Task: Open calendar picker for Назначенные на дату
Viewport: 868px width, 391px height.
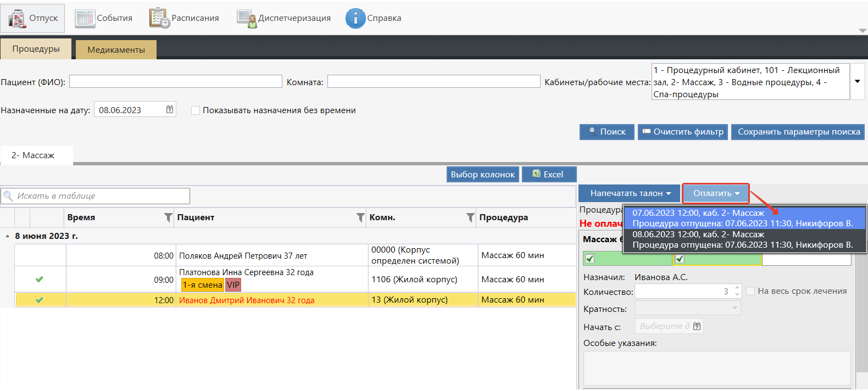Action: (170, 110)
